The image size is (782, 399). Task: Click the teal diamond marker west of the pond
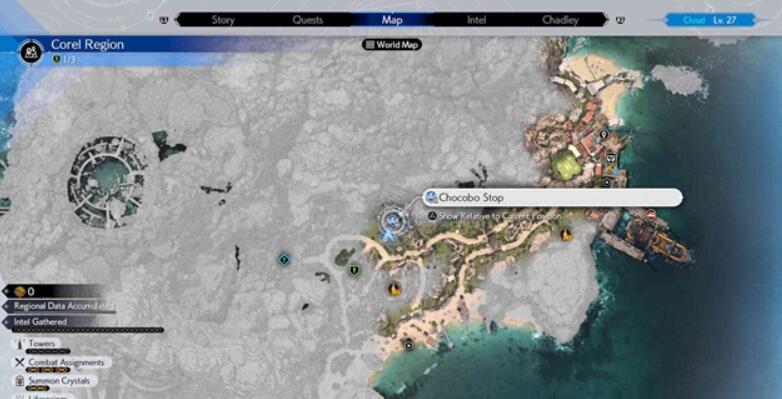coord(284,259)
